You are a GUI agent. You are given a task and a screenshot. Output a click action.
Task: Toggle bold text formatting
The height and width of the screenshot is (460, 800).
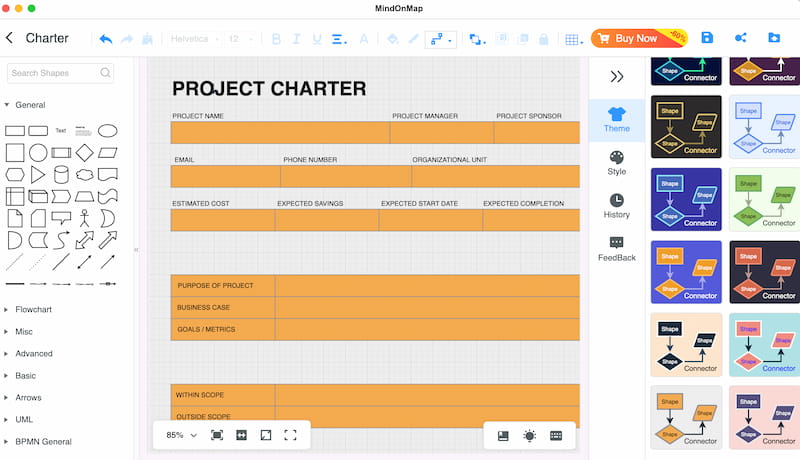[276, 39]
